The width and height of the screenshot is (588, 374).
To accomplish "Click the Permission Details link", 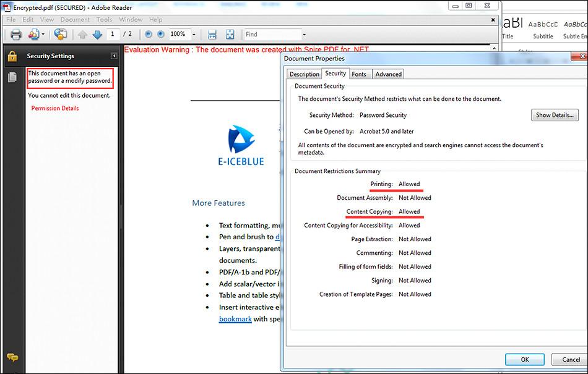I will pos(55,108).
